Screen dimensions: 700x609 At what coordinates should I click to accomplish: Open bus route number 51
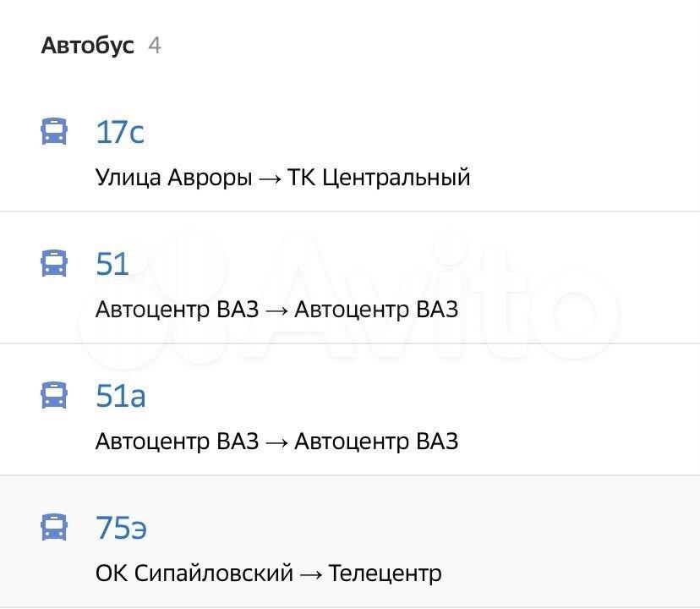tap(112, 264)
